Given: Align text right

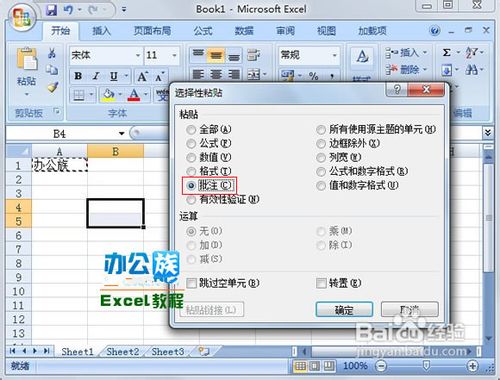Looking at the screenshot, I should (234, 75).
